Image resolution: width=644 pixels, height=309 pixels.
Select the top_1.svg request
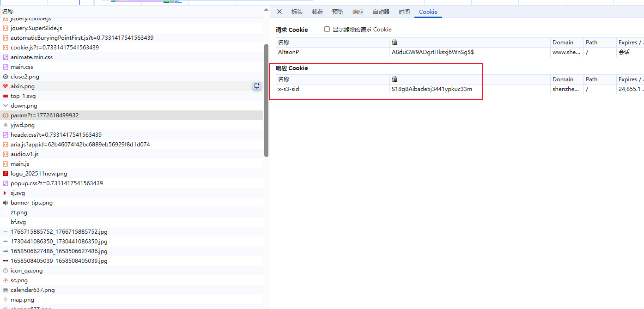pyautogui.click(x=131, y=96)
